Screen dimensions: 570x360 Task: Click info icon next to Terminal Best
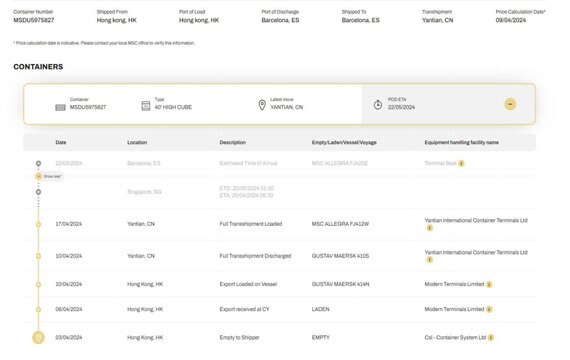461,163
